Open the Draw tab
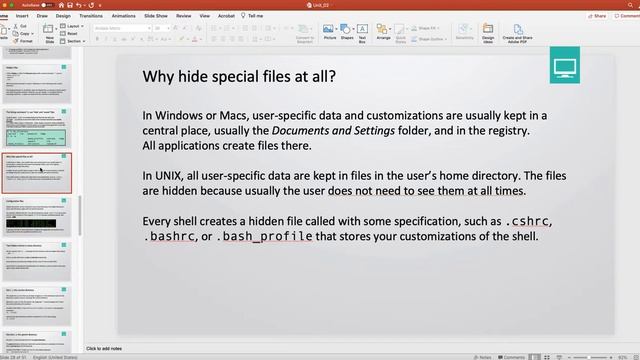Viewport: 640px width, 360px height. [x=42, y=16]
